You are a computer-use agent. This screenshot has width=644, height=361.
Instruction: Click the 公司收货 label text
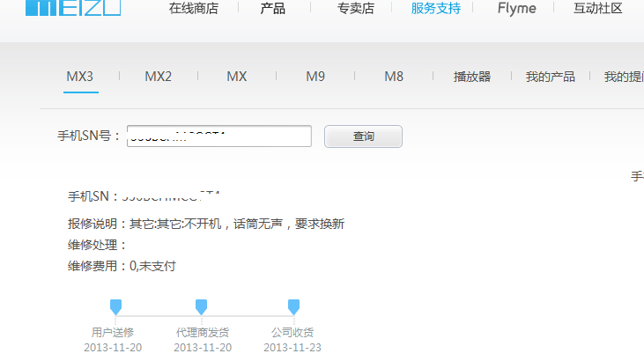click(292, 332)
